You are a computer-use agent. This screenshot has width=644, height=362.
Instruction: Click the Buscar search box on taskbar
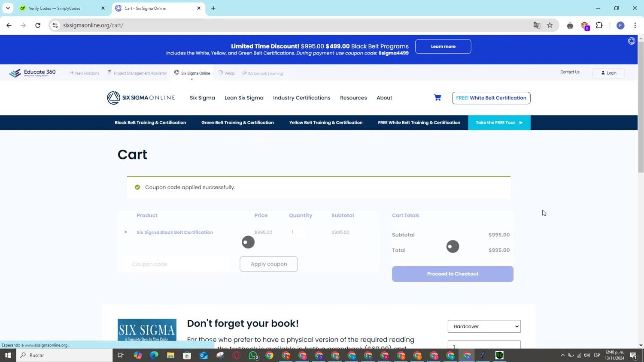64,355
